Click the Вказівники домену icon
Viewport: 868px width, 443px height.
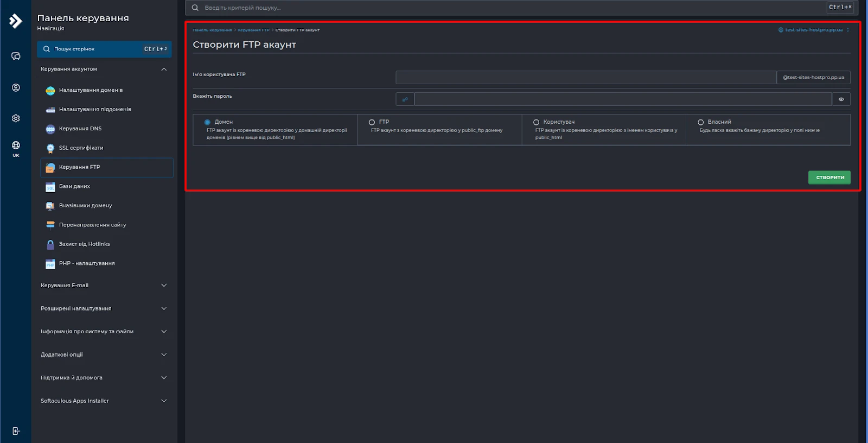click(50, 206)
